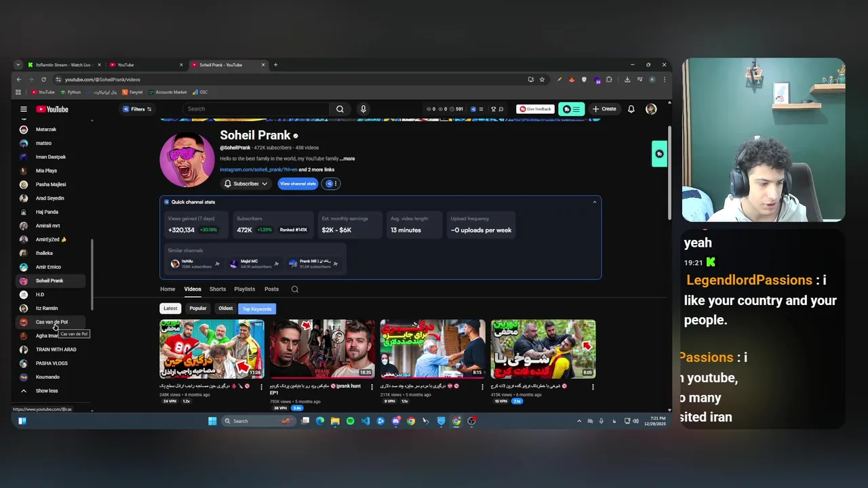Image resolution: width=868 pixels, height=488 pixels.
Task: Open the Accounts Market bookmark
Action: coord(167,92)
